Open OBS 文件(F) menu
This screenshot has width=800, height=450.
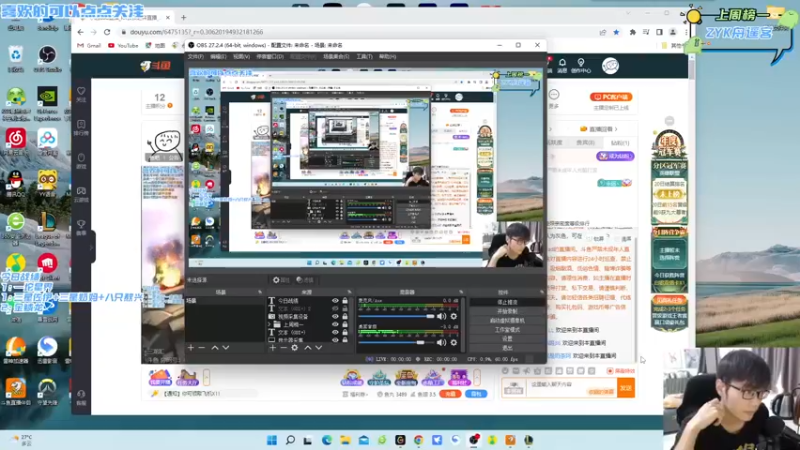[x=195, y=57]
